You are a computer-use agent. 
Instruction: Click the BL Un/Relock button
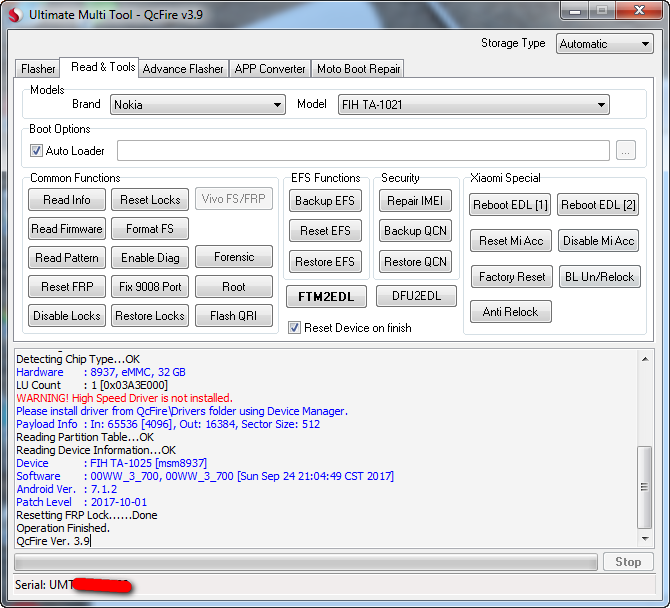pyautogui.click(x=599, y=276)
